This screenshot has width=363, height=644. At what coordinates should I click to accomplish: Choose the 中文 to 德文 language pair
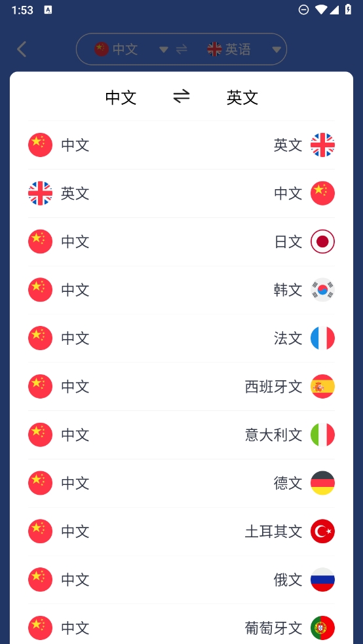181,483
